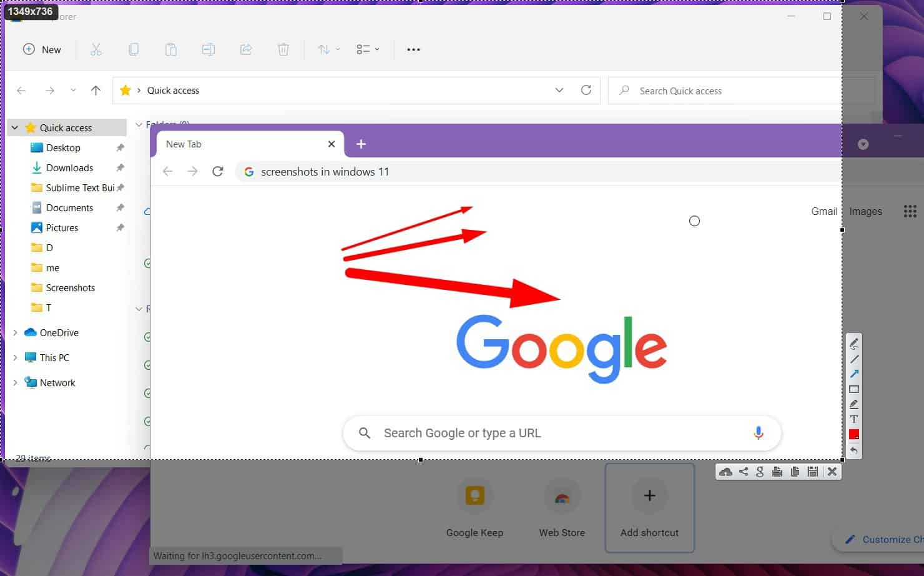The height and width of the screenshot is (576, 924).
Task: Upload screenshot to the cloud
Action: coord(725,472)
